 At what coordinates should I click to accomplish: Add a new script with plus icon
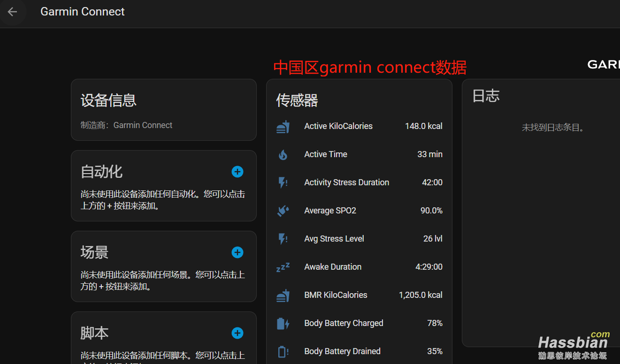click(x=237, y=333)
